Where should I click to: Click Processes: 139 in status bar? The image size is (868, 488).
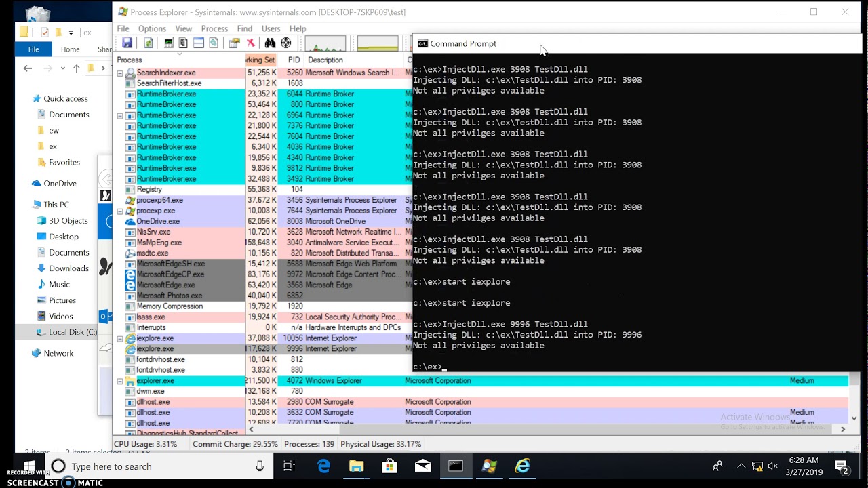pyautogui.click(x=309, y=444)
